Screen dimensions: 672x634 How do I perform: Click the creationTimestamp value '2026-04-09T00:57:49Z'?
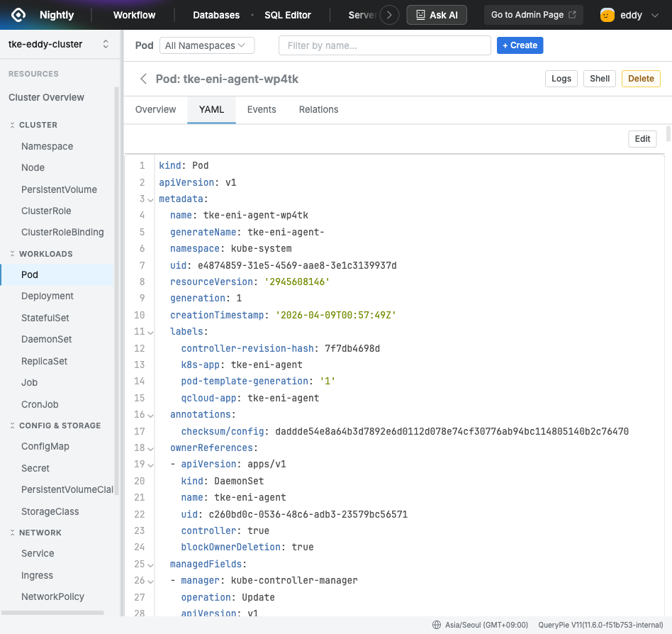[335, 316]
